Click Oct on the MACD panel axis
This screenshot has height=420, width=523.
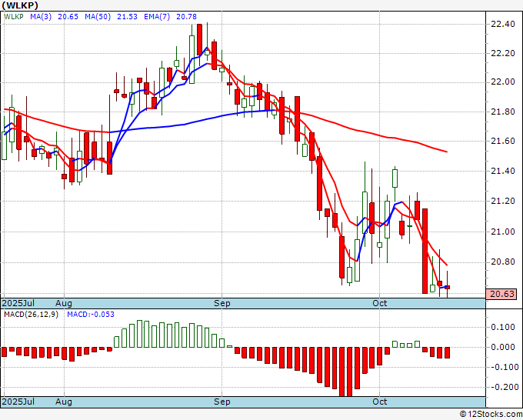pos(380,402)
